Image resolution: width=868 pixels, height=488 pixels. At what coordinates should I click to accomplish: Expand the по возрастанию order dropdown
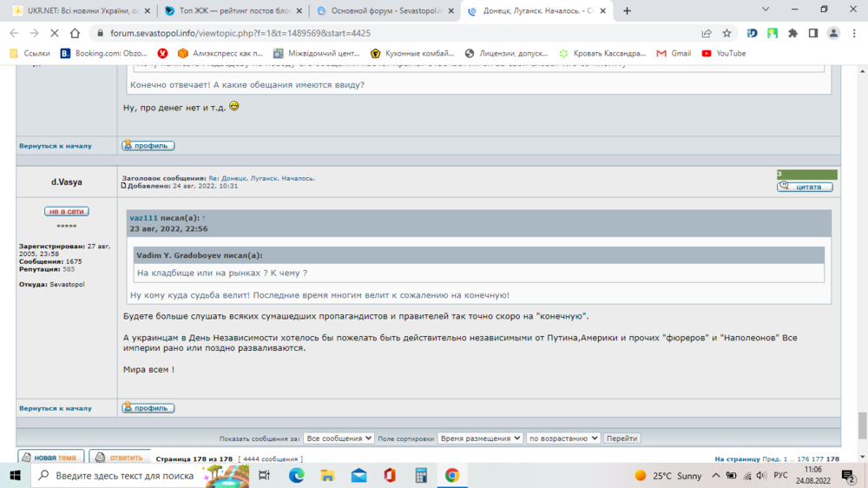click(x=563, y=439)
